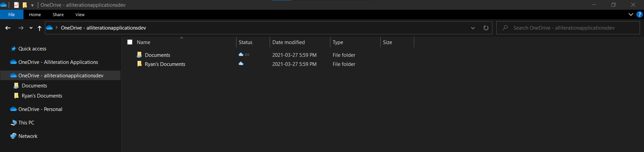Image resolution: width=644 pixels, height=152 pixels.
Task: Click Ryan's Documents folder icon in navigation pane
Action: [x=16, y=96]
